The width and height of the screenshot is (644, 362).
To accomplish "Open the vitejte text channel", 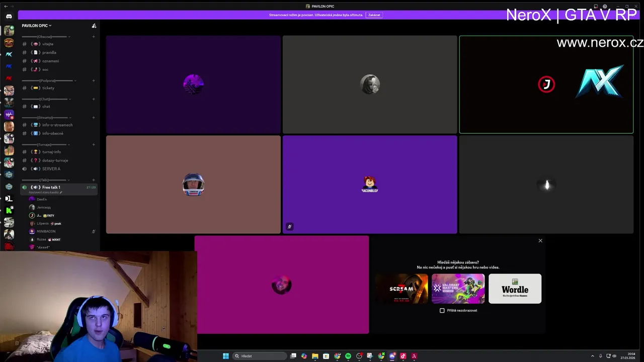I will pos(58,44).
